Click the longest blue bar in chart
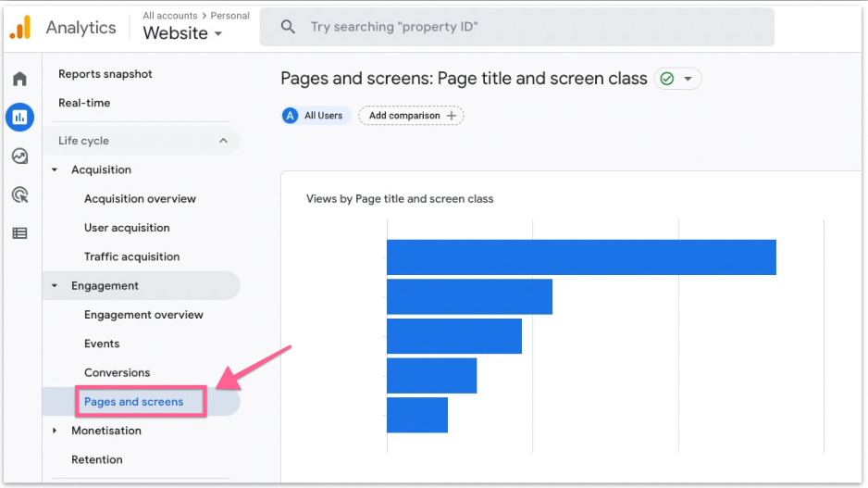Image resolution: width=868 pixels, height=488 pixels. point(580,257)
